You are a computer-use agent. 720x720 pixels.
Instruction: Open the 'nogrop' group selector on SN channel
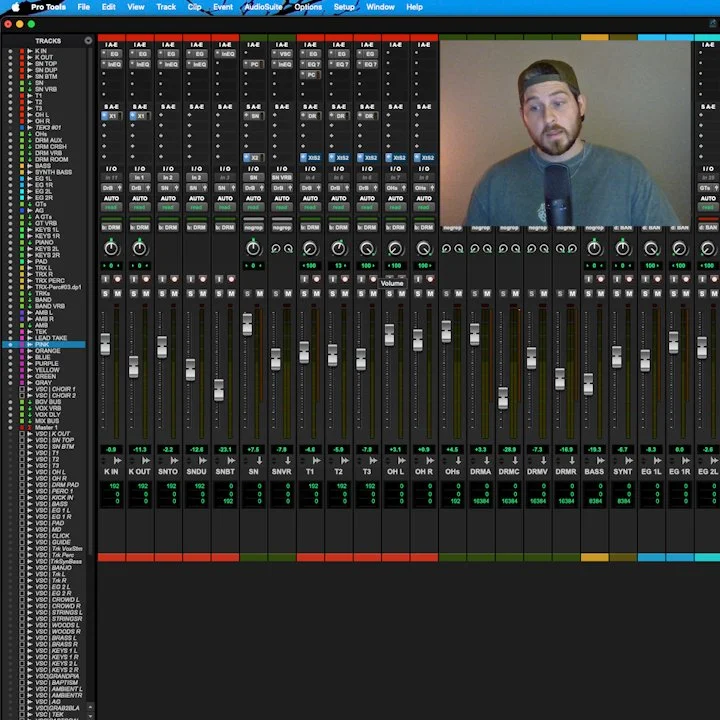253,227
